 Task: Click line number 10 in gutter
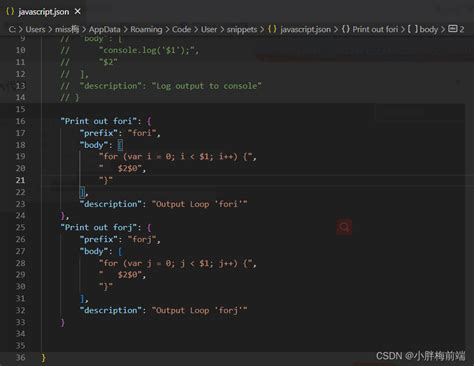pyautogui.click(x=20, y=50)
